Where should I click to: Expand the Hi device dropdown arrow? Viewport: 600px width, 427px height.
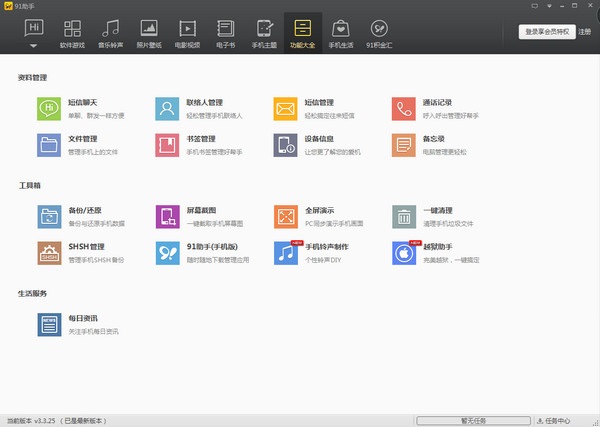(32, 46)
